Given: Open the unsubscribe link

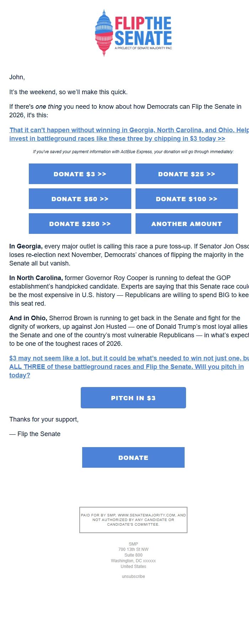Looking at the screenshot, I should (x=133, y=576).
